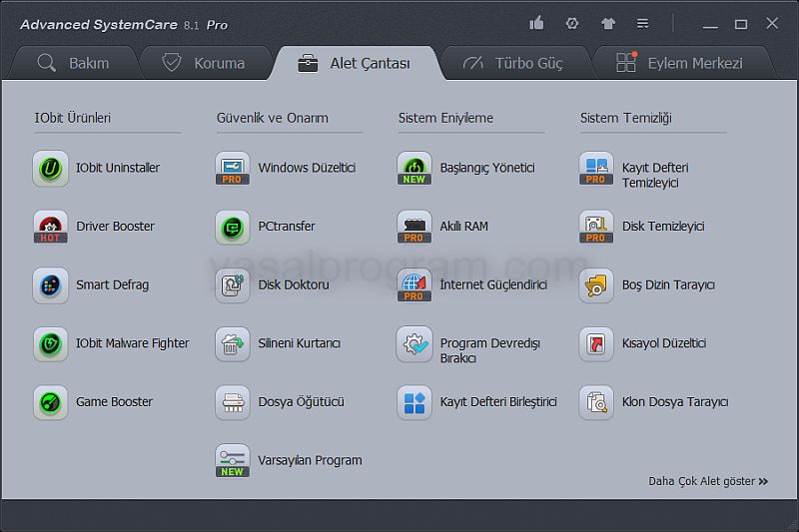Viewport: 799px width, 532px height.
Task: Open the Eylem Merkezi tab
Action: click(x=680, y=63)
